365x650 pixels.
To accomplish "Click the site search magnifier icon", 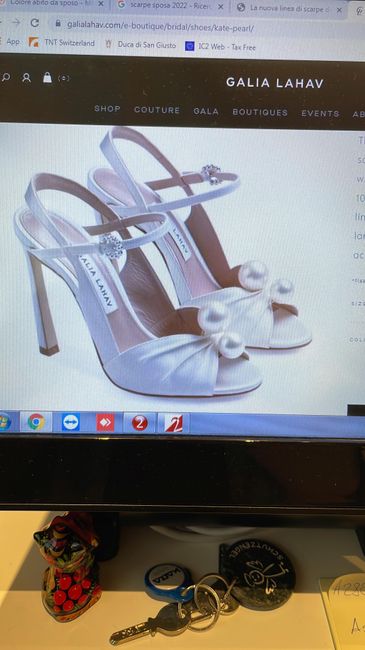I will tap(6, 77).
